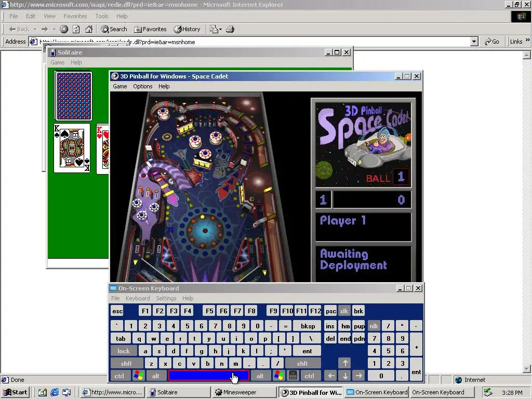Click the right Windows logo key
Viewport: 532px width, 399px height.
(x=279, y=376)
